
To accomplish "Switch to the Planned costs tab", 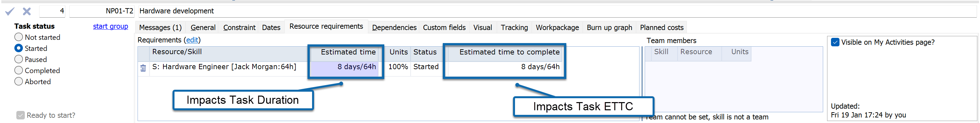I will tap(662, 27).
